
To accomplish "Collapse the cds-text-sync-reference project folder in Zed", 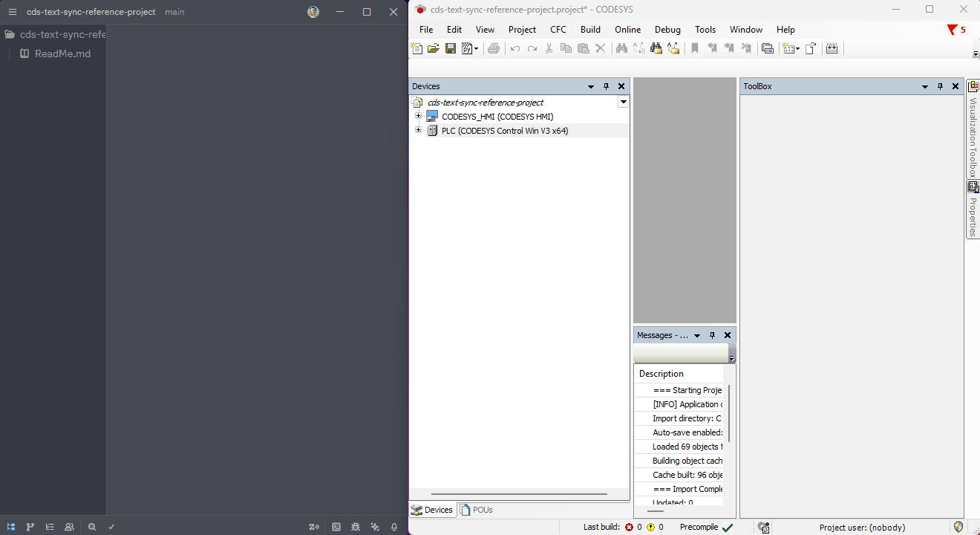I will click(53, 34).
